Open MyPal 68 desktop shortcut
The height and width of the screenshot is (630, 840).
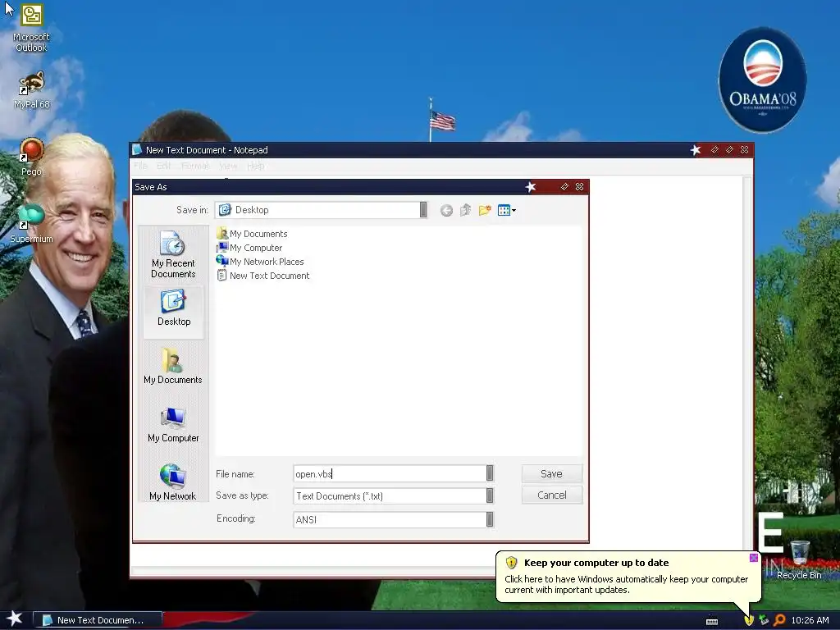point(31,90)
